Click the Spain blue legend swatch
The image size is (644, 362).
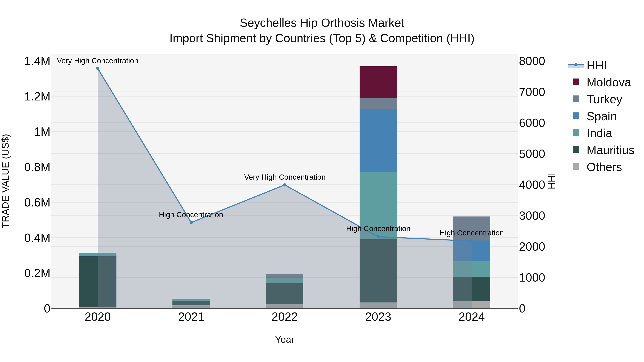pyautogui.click(x=576, y=116)
